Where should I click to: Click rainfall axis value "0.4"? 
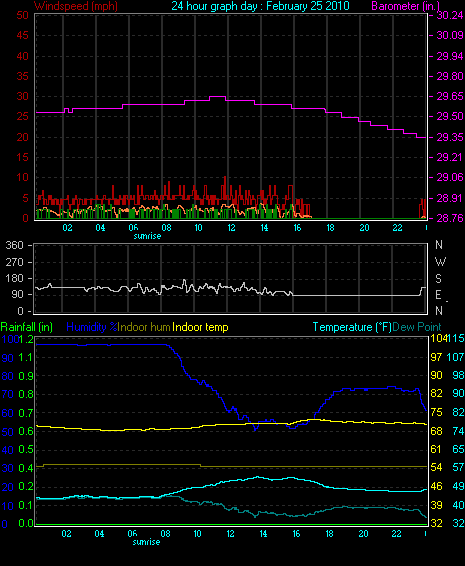[26, 468]
